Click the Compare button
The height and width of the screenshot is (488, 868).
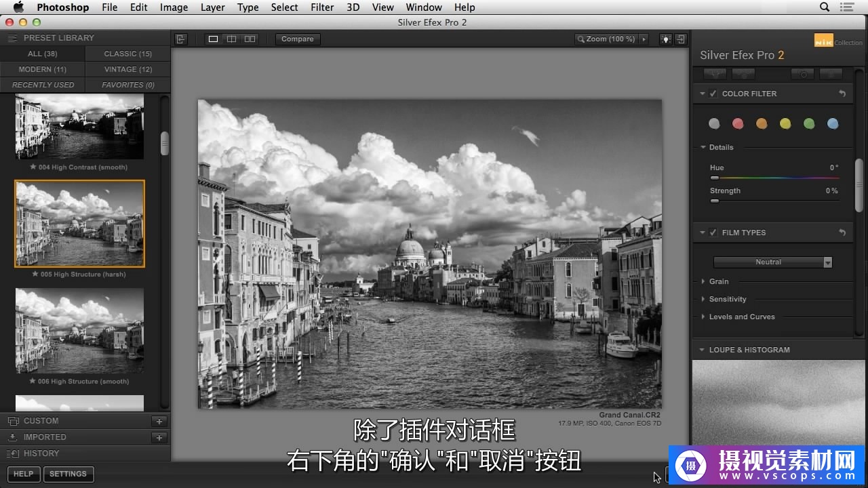pyautogui.click(x=298, y=39)
